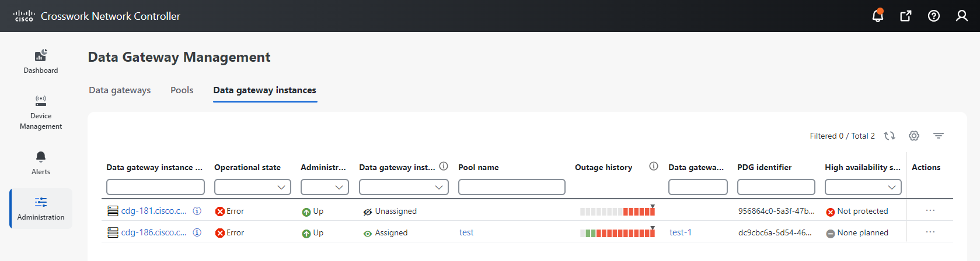Click Outage history column header
The image size is (980, 261).
[604, 167]
